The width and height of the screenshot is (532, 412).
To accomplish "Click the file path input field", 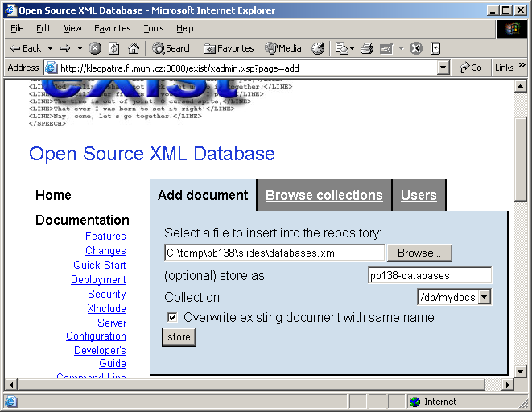I will [274, 253].
